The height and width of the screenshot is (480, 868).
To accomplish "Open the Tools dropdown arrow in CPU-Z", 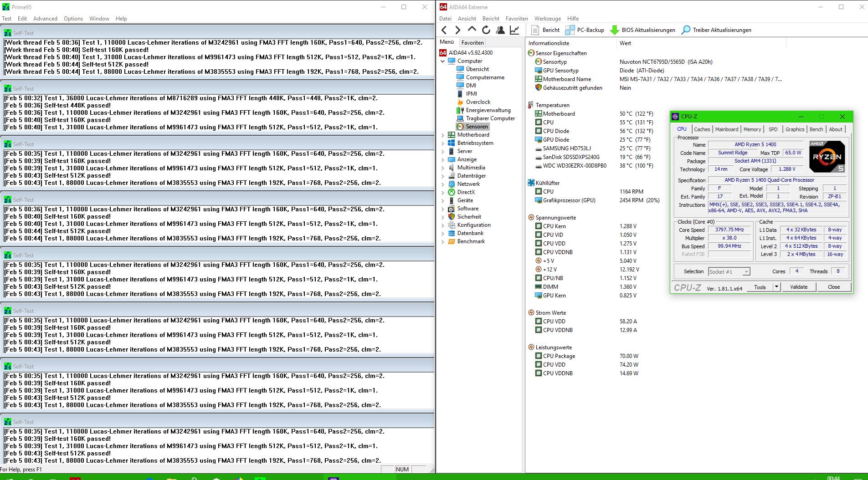I will tap(776, 287).
